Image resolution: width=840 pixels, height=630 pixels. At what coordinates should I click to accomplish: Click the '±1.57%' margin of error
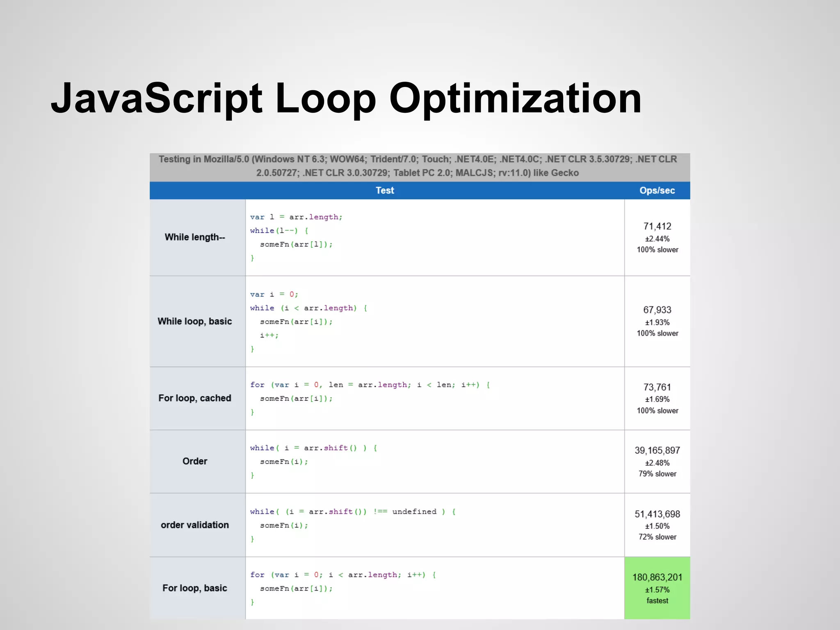click(657, 589)
